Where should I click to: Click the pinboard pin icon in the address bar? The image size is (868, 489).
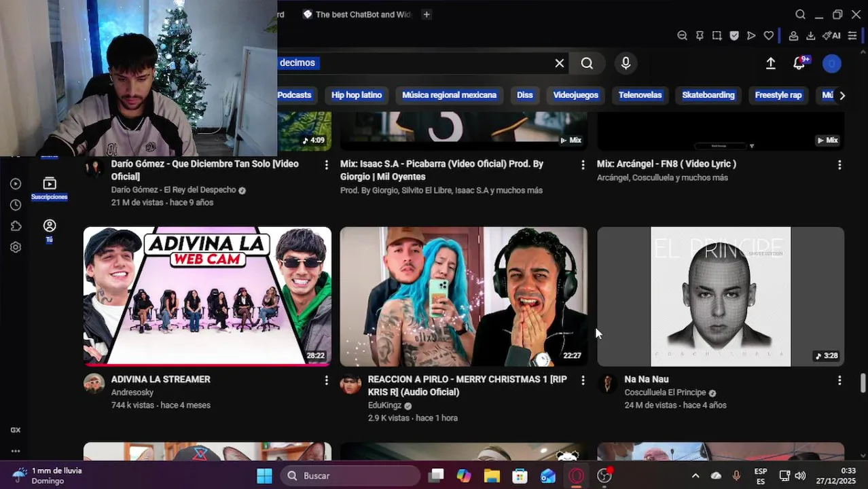[700, 36]
